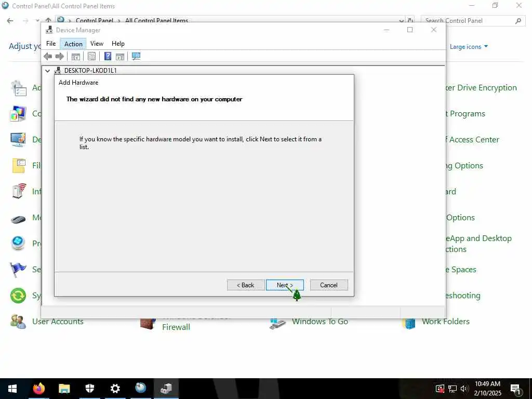Click the computer icon beside DESKTOP-LKOD1L1
Screen dimensions: 532x399
click(58, 71)
